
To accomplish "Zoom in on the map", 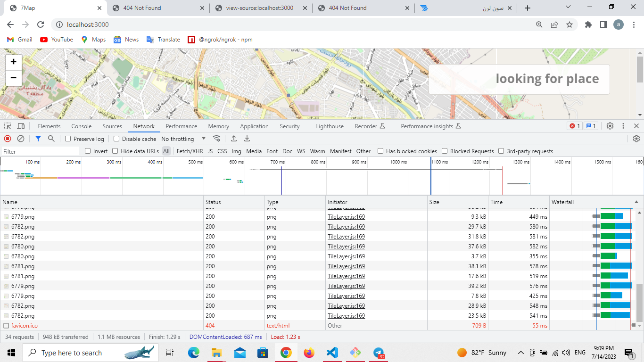I will point(14,62).
